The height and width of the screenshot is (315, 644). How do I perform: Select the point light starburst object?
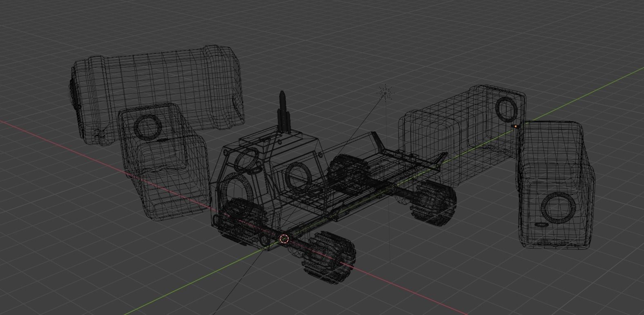coord(385,93)
